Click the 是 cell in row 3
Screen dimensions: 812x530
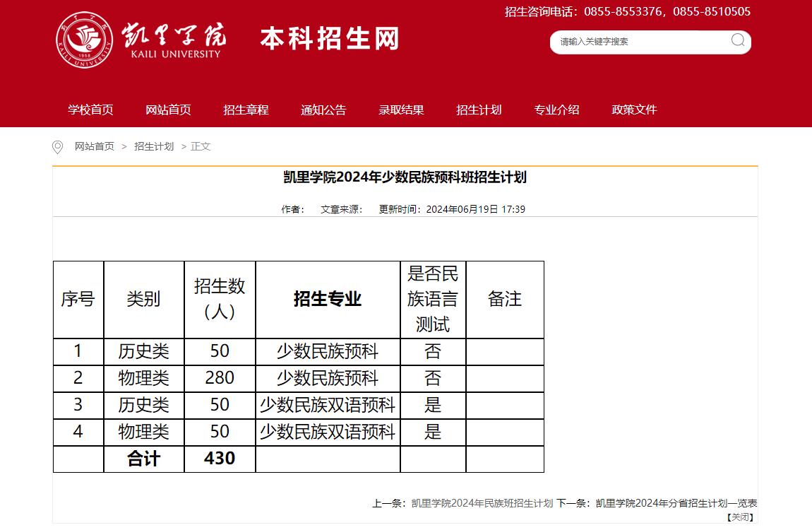coord(433,405)
